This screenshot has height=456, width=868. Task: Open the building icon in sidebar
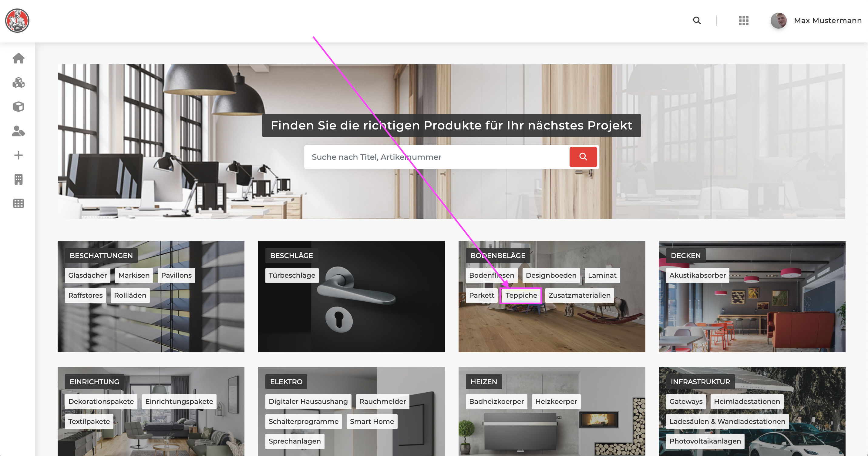coord(19,179)
